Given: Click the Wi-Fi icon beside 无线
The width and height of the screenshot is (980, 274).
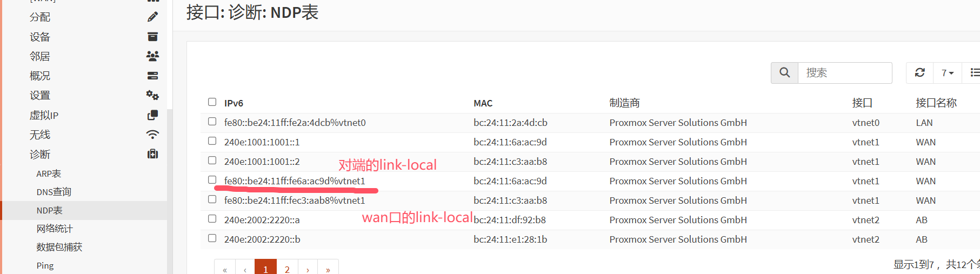Looking at the screenshot, I should click(x=152, y=135).
